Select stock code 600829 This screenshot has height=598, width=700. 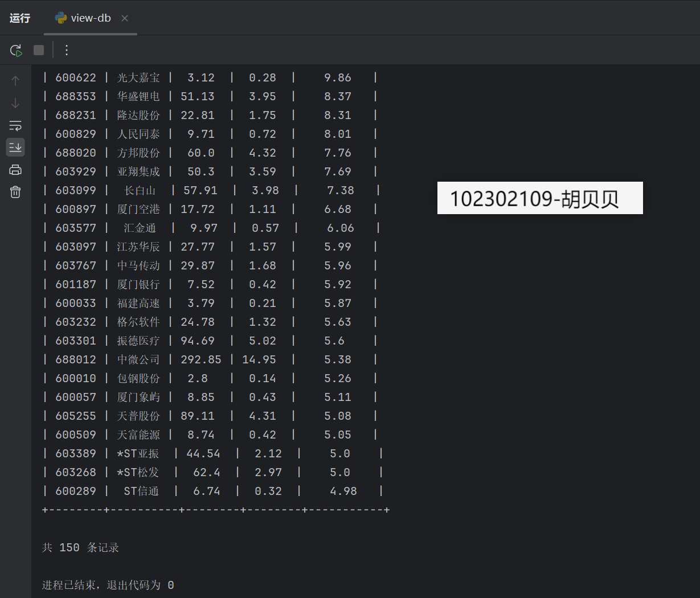[x=76, y=134]
